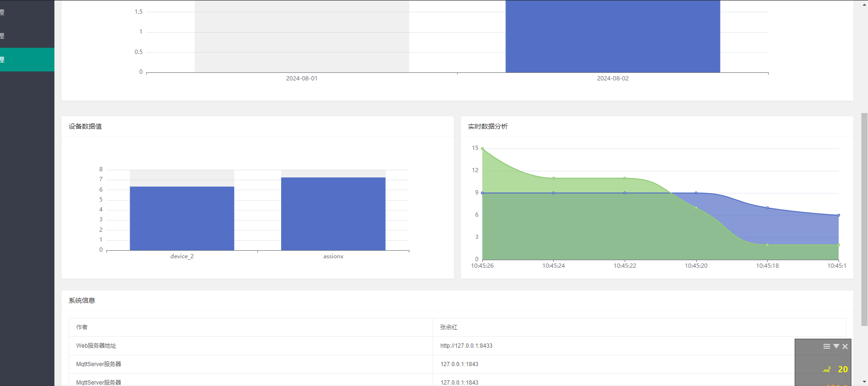The width and height of the screenshot is (868, 386).
Task: Click the 系统信息 panel title
Action: point(82,300)
